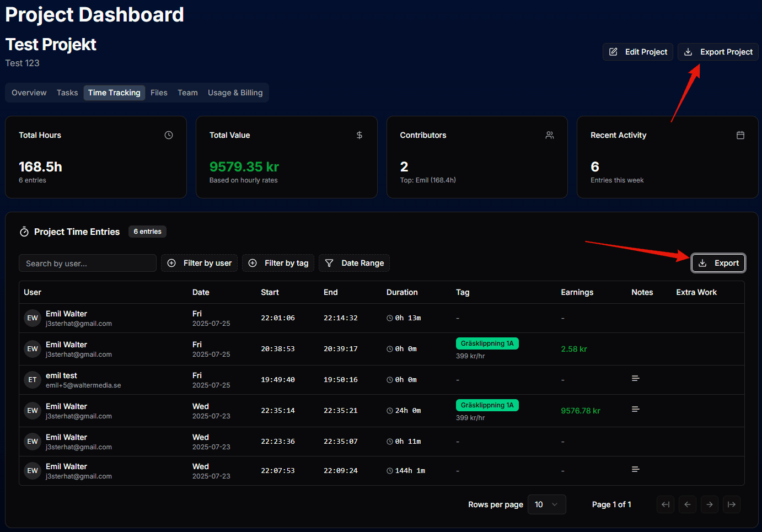762x532 pixels.
Task: Click the calendar icon on Recent Activity card
Action: pos(740,135)
